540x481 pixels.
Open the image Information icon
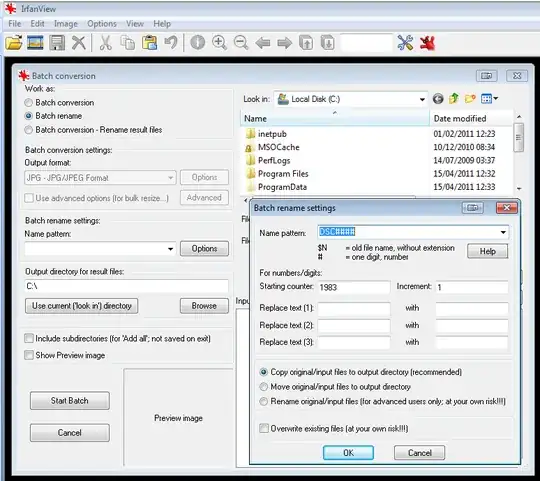pyautogui.click(x=198, y=43)
